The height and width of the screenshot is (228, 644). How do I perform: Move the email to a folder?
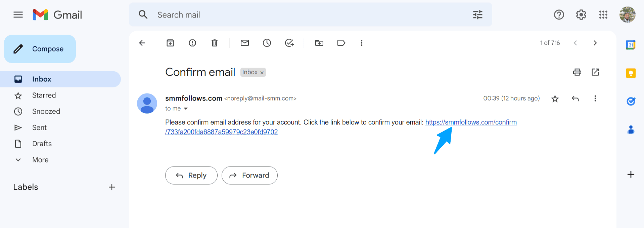[319, 43]
